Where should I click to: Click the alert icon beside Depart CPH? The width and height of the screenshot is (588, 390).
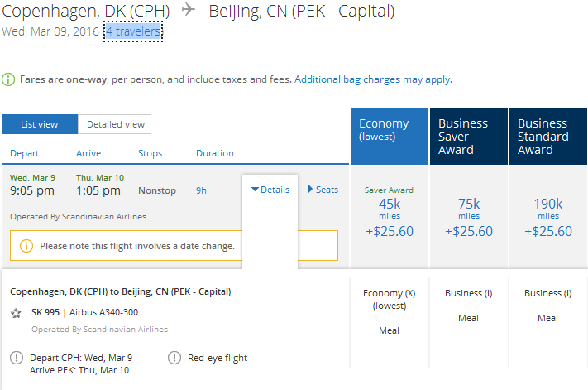pos(17,358)
